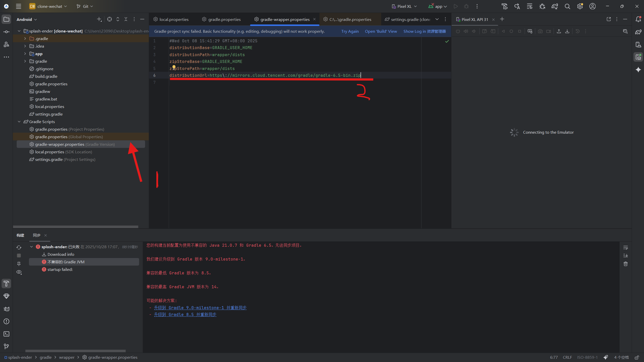Select the 不兼容的 Gradle JVM build node
This screenshot has height=362, width=644.
(84, 262)
